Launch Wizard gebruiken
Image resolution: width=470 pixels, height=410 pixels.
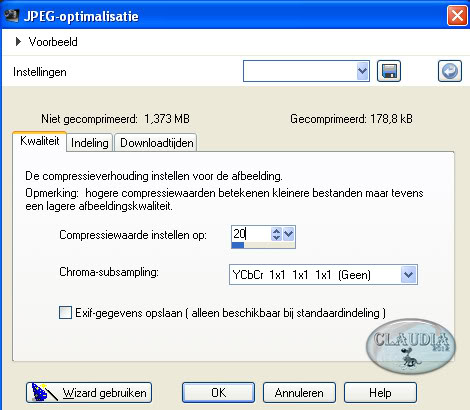[x=89, y=392]
